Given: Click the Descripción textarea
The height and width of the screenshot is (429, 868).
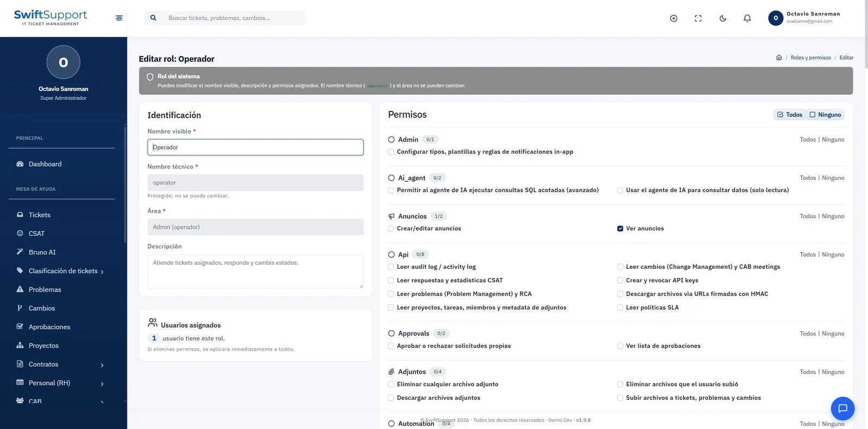Looking at the screenshot, I should tap(256, 272).
